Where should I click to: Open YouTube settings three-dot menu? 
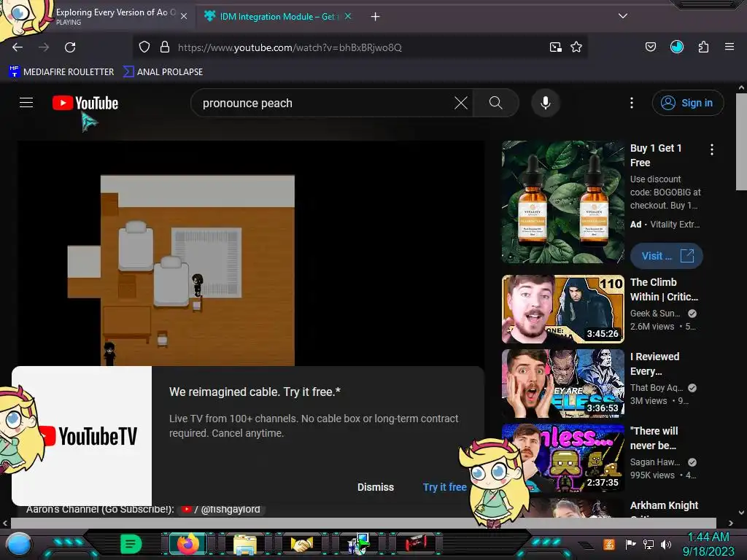coord(632,103)
